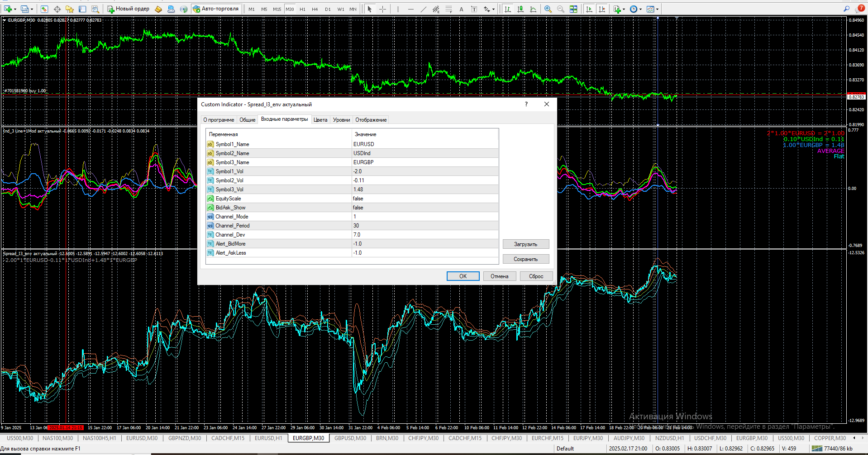Screen dimensions: 868x455
Task: Open the Market Watch panel
Action: click(44, 9)
